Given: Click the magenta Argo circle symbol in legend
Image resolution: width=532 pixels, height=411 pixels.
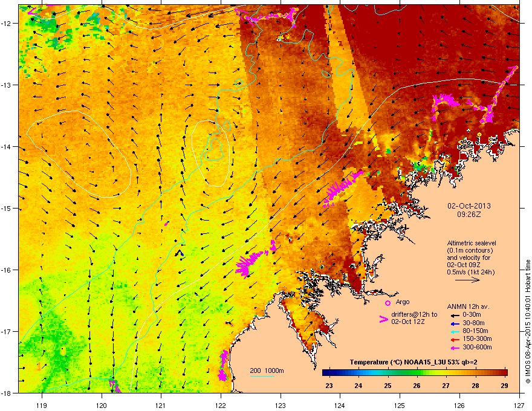Looking at the screenshot, I should [388, 303].
